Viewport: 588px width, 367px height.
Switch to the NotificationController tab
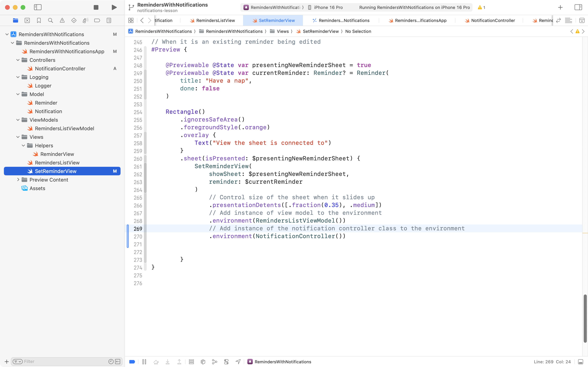(493, 20)
